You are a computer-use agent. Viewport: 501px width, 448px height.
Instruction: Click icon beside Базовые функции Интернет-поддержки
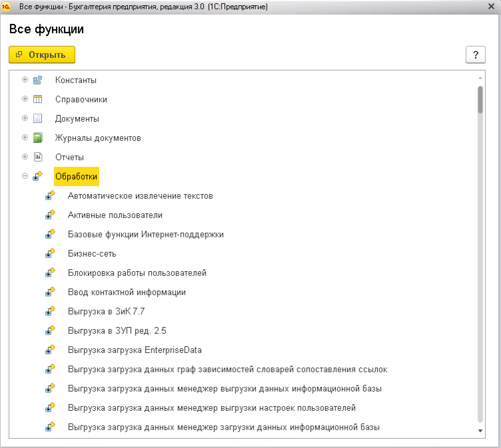point(50,234)
